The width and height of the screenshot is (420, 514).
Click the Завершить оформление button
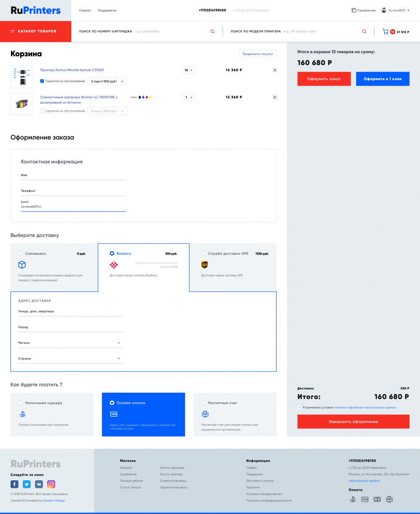click(354, 422)
